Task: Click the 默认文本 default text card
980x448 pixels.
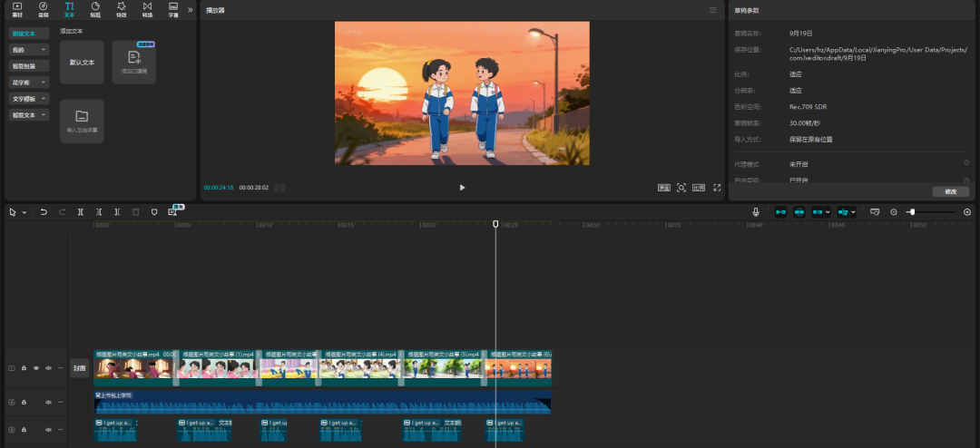Action: [x=82, y=63]
